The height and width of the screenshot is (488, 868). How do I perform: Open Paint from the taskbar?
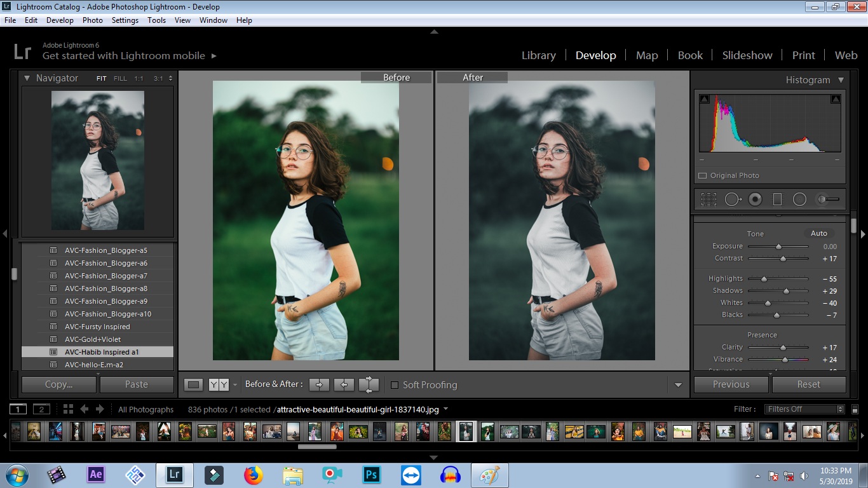coord(489,475)
